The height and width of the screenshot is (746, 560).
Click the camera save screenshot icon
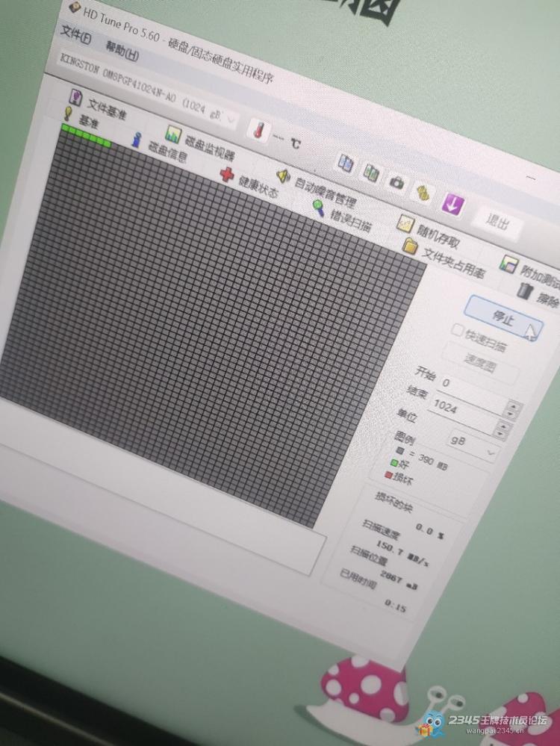(396, 182)
